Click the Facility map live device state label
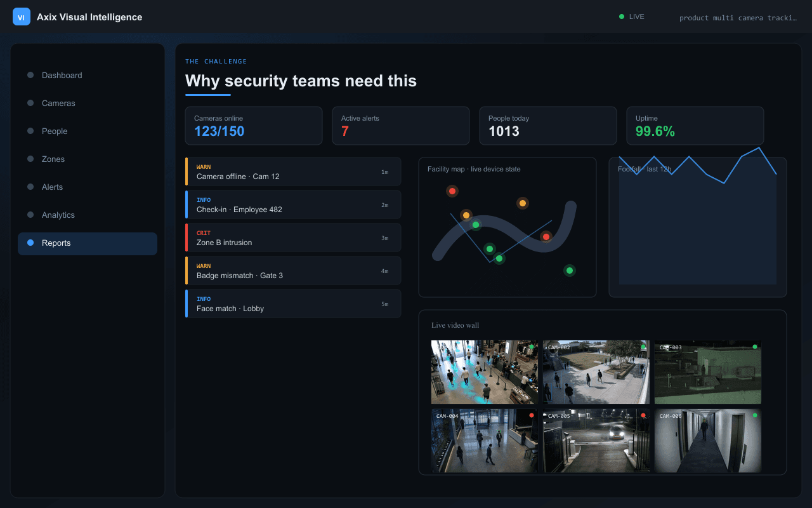Image resolution: width=812 pixels, height=508 pixels. click(x=474, y=169)
